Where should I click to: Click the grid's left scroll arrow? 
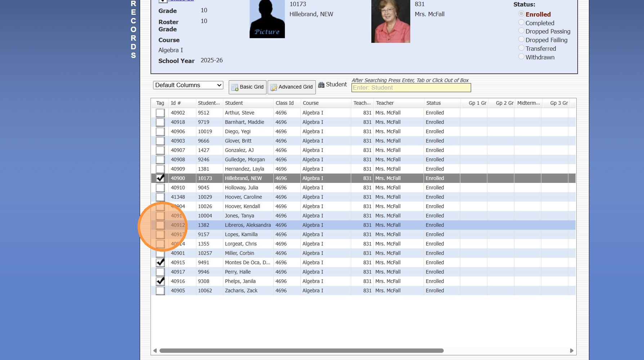coord(155,351)
